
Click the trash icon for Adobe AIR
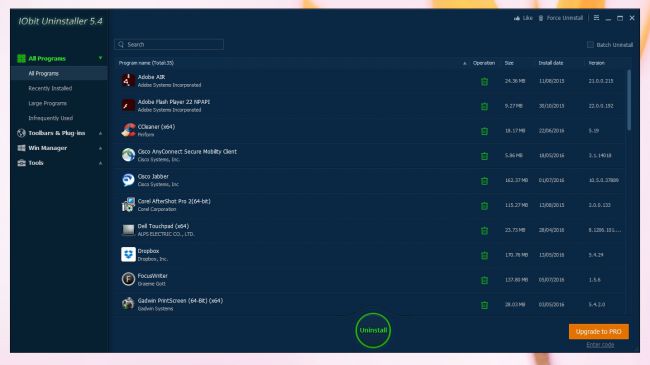click(484, 81)
